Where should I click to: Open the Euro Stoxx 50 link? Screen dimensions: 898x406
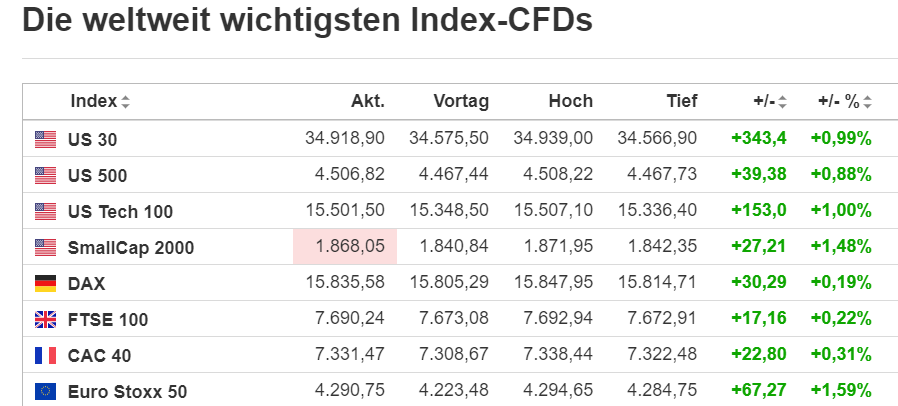tap(127, 392)
